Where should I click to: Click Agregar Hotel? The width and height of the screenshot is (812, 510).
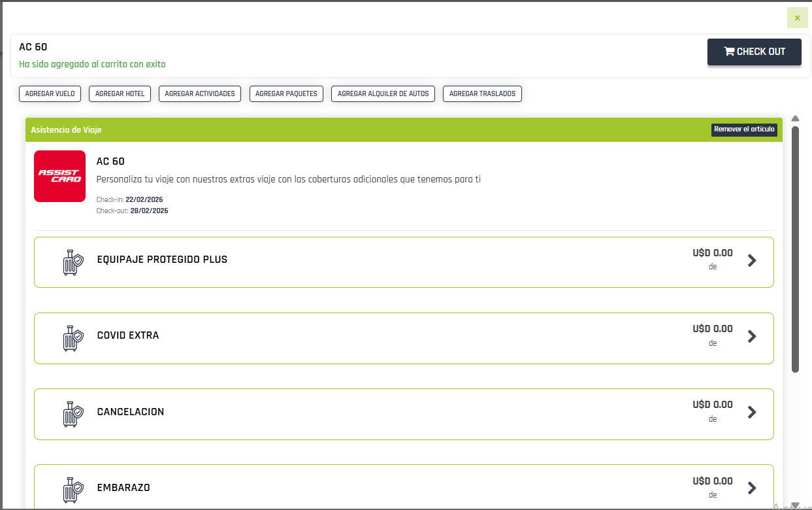pos(120,93)
